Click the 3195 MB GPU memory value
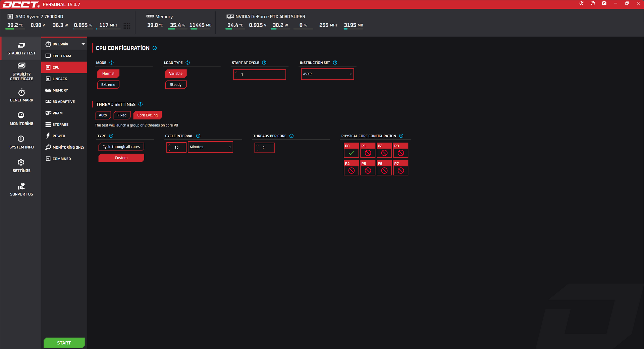The image size is (644, 349). pos(354,25)
